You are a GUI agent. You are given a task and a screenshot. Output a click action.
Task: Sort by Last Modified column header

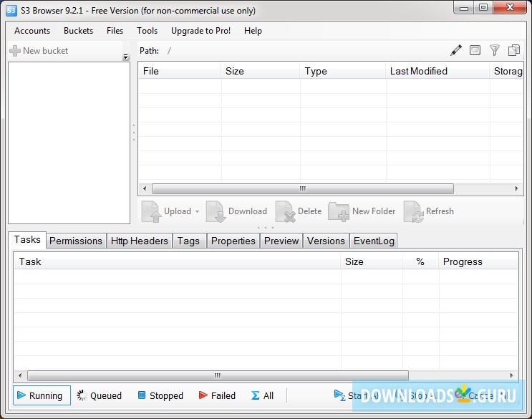tap(437, 71)
